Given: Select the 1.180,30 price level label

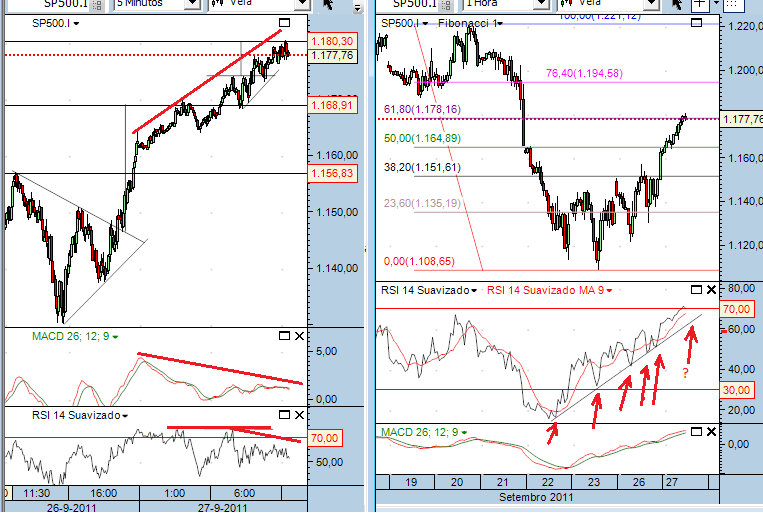Looking at the screenshot, I should [332, 41].
